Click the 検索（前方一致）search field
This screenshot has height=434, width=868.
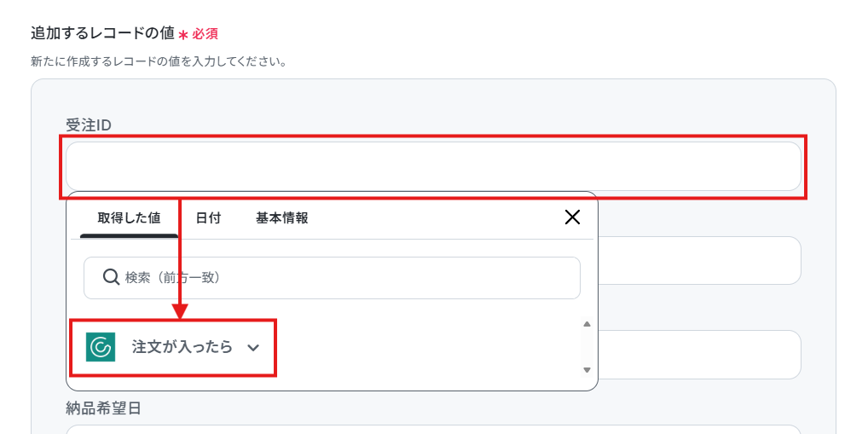tap(333, 277)
